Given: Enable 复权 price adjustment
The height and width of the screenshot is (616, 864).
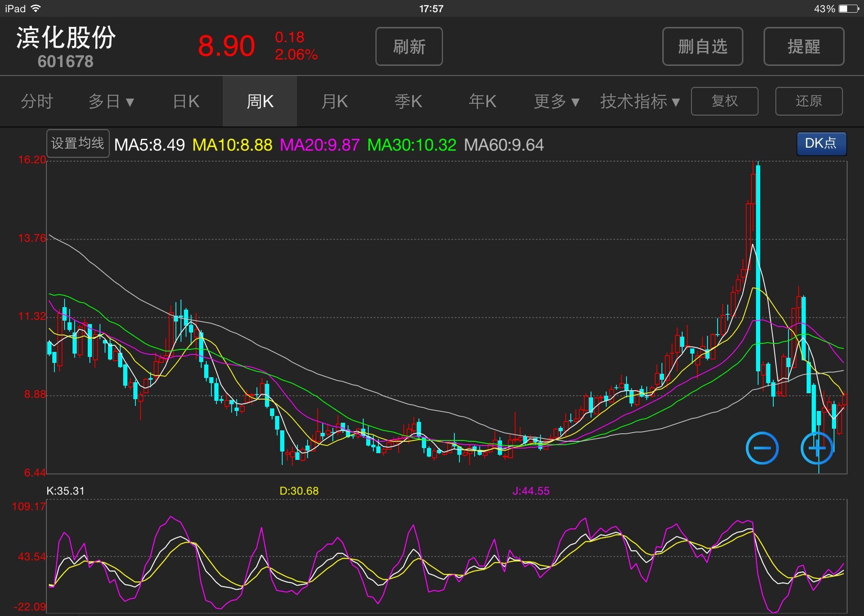Looking at the screenshot, I should [724, 101].
